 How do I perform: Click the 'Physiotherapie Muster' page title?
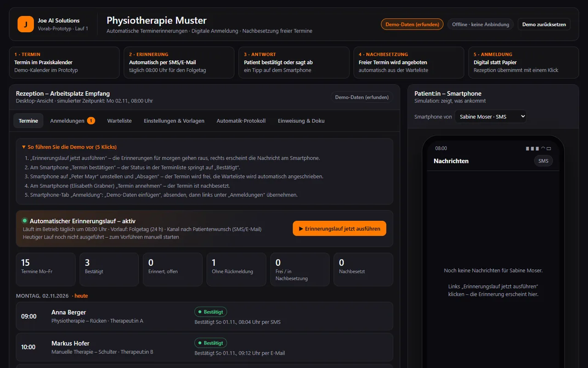(157, 20)
